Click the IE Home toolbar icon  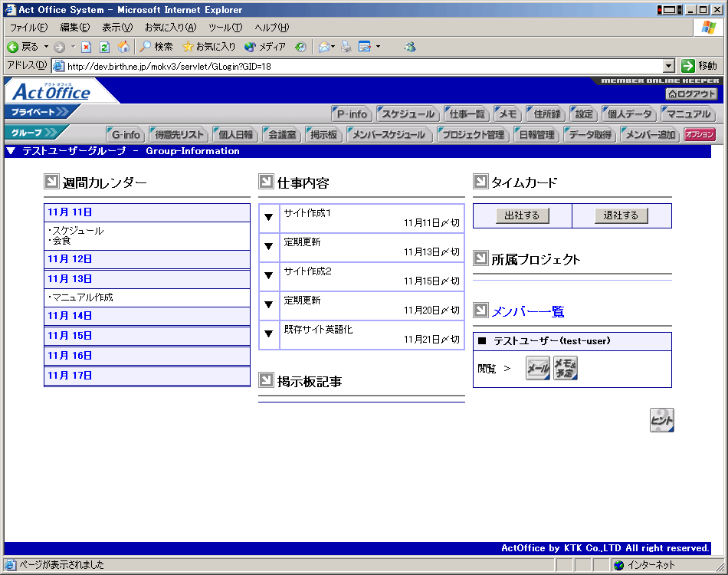[x=123, y=47]
